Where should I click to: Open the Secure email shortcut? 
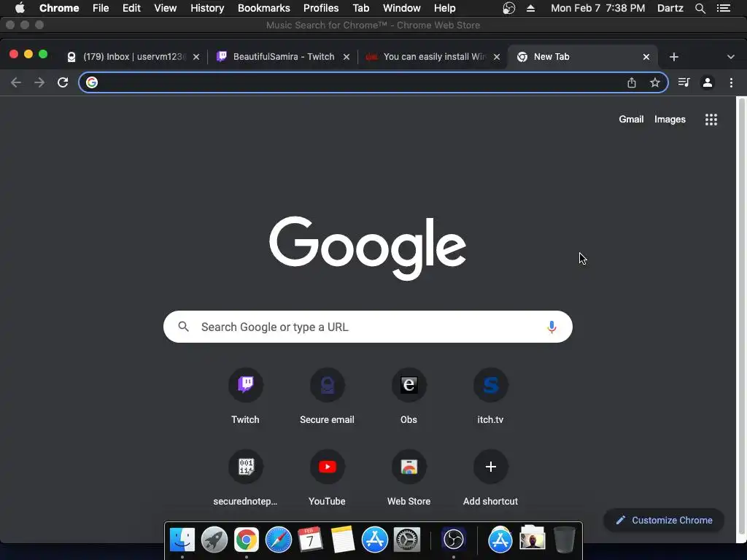coord(327,396)
